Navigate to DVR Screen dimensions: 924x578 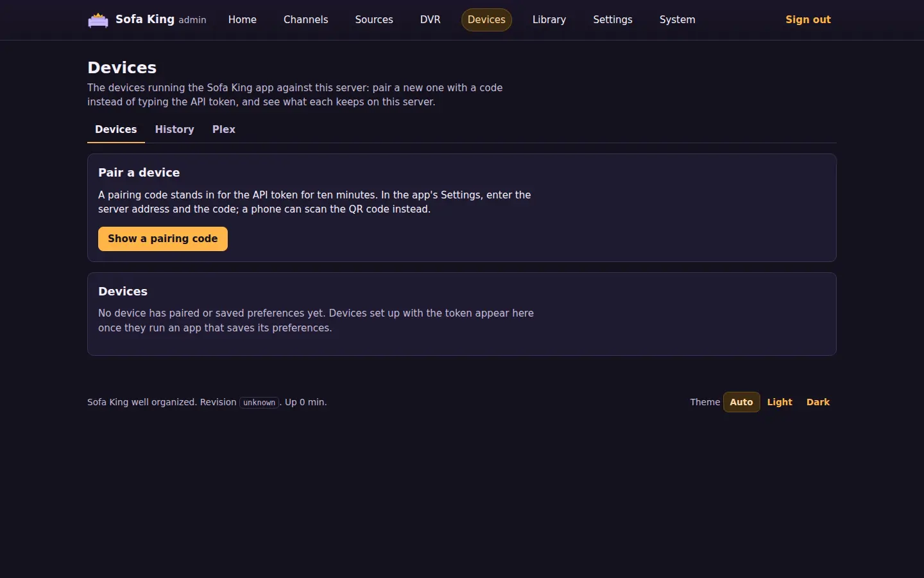point(430,20)
